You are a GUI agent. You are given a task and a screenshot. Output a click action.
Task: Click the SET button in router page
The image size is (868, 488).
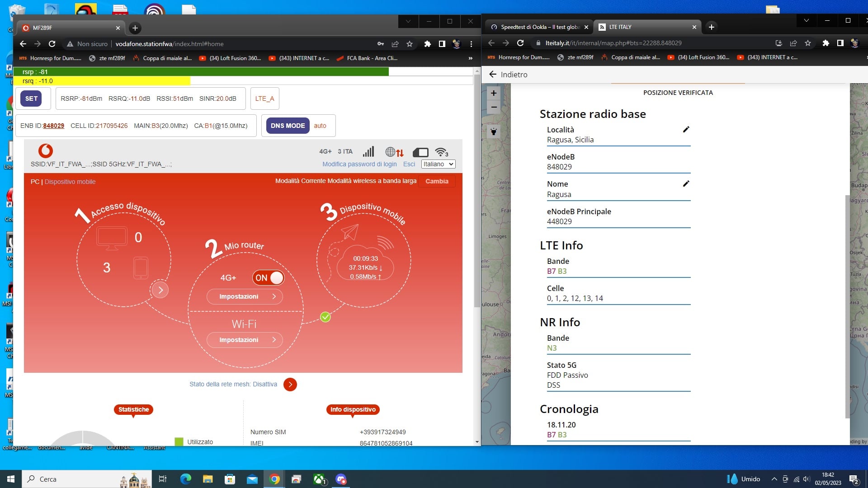(31, 99)
